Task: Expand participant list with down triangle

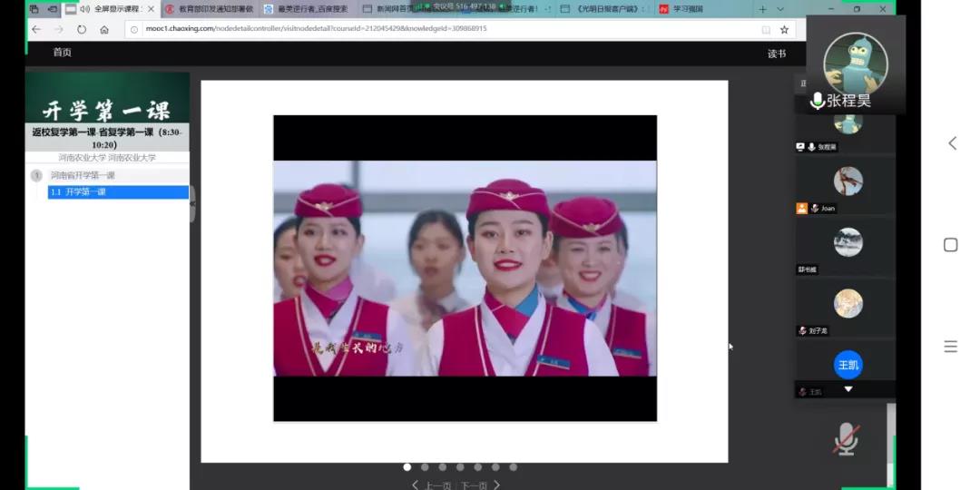Action: (x=848, y=389)
